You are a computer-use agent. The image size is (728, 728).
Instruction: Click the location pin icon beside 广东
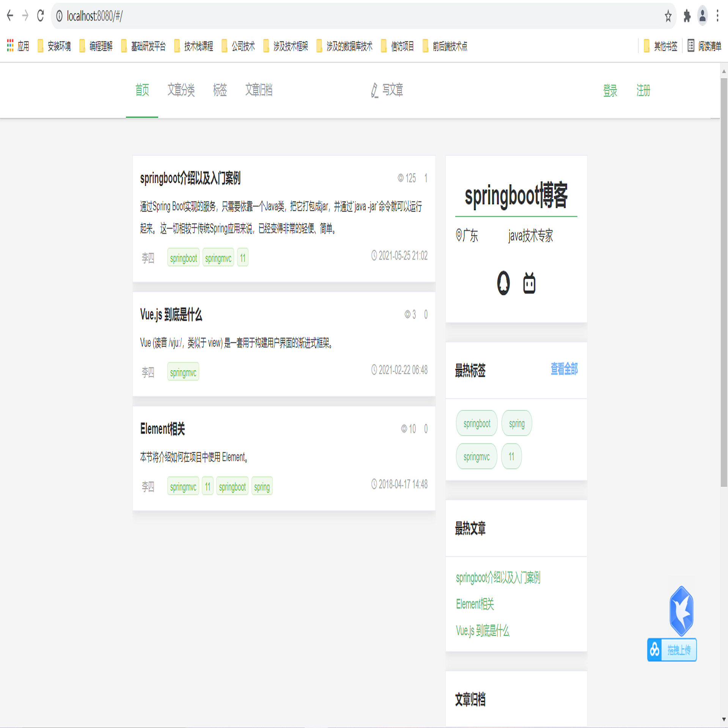pyautogui.click(x=459, y=235)
